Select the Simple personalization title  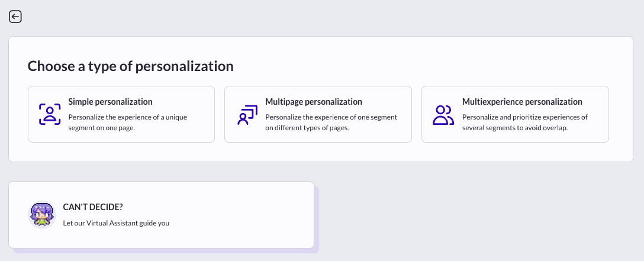110,102
